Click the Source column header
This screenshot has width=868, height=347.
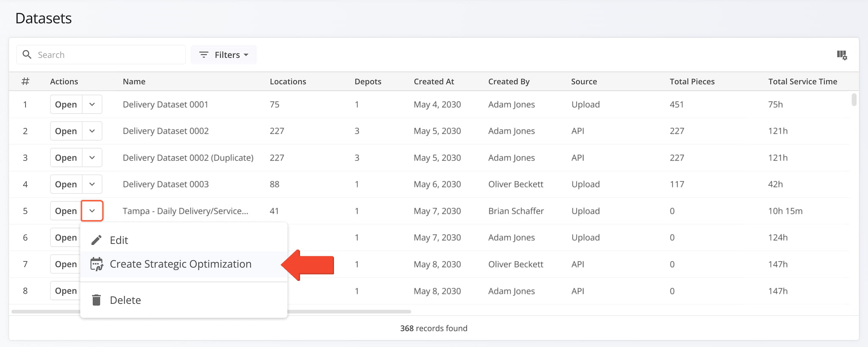584,81
